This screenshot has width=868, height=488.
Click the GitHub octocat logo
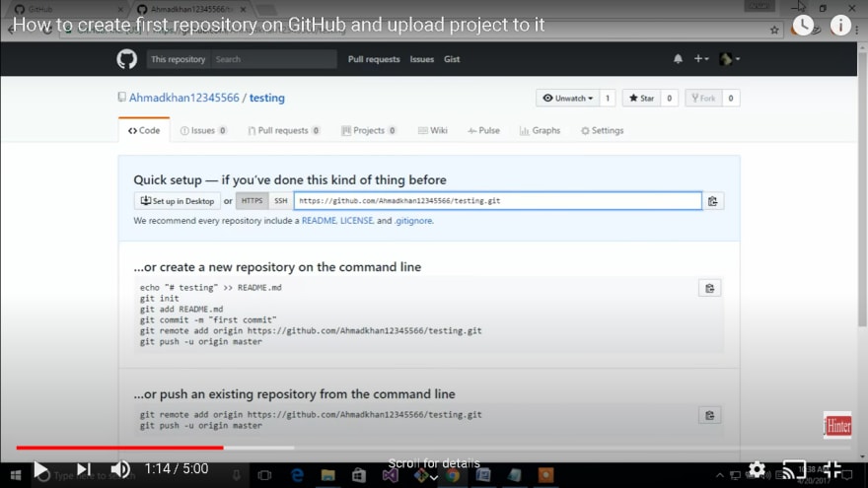coord(127,58)
